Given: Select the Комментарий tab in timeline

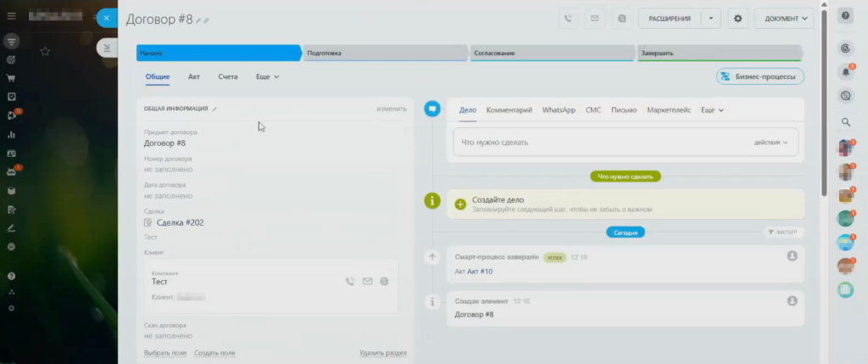Looking at the screenshot, I should (509, 110).
